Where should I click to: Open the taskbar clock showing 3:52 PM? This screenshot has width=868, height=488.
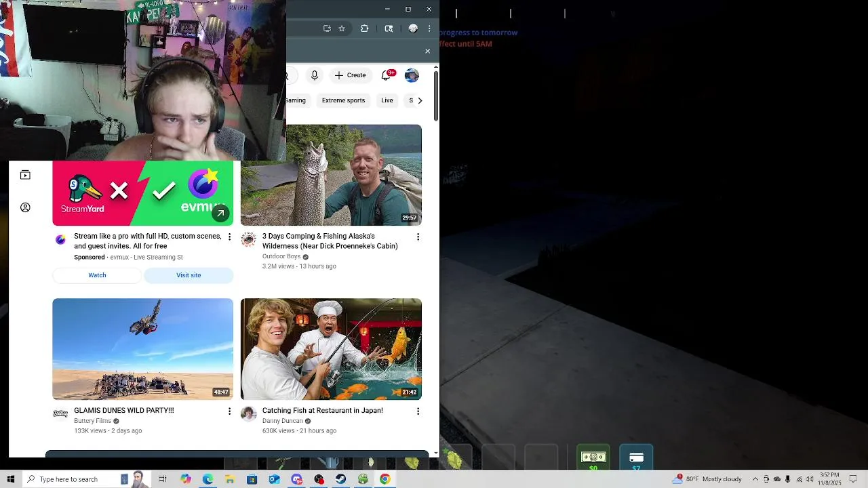829,479
